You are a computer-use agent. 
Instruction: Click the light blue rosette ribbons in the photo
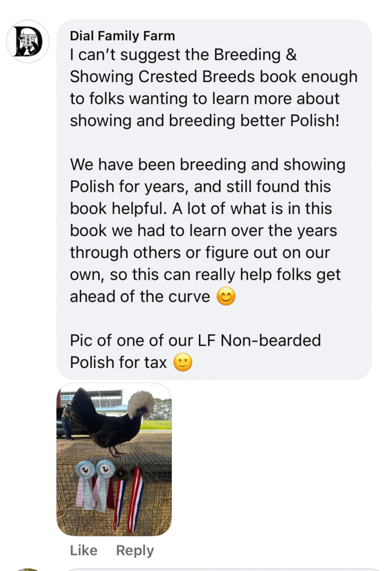click(x=95, y=485)
